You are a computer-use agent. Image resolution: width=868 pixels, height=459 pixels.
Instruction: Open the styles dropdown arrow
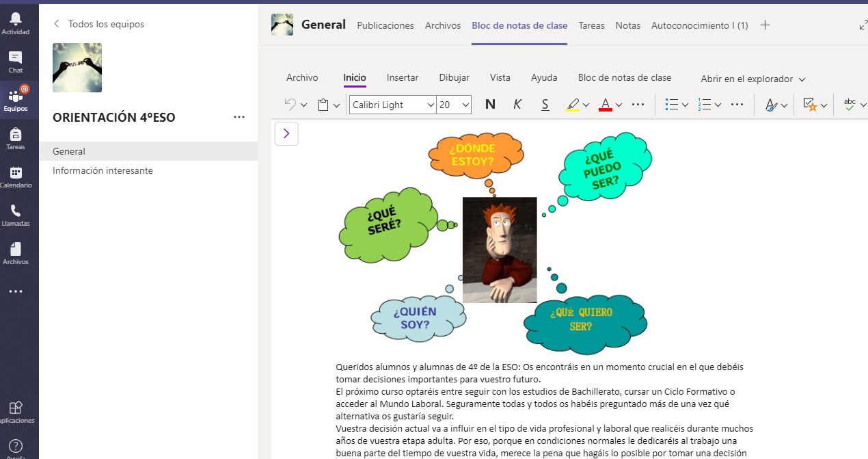[784, 105]
